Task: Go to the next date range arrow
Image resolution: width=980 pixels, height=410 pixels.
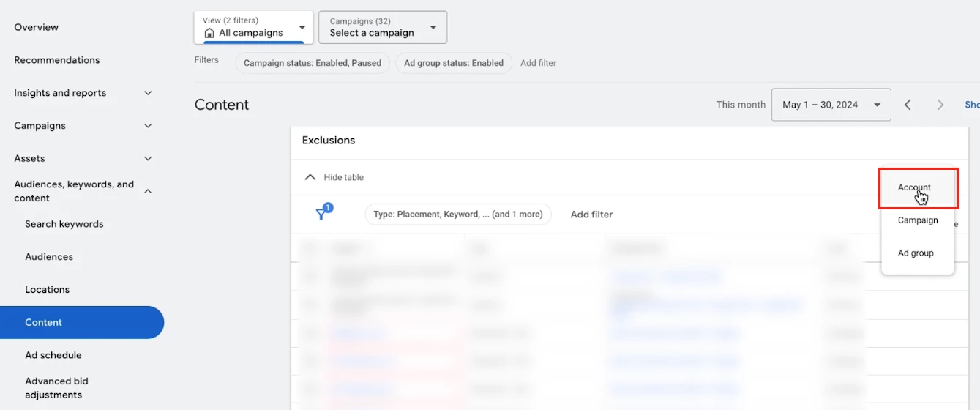Action: 940,105
